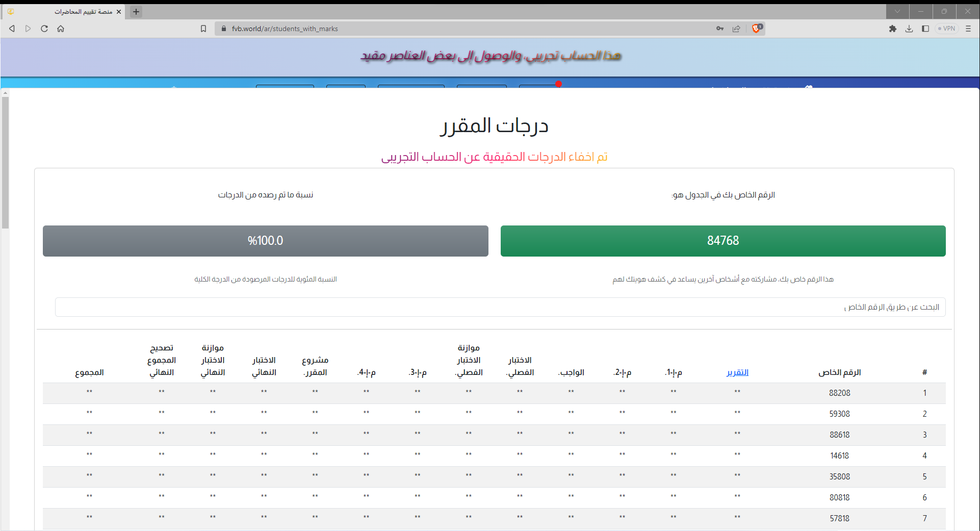Open the extensions puzzle icon
The height and width of the screenshot is (531, 980).
(x=892, y=29)
